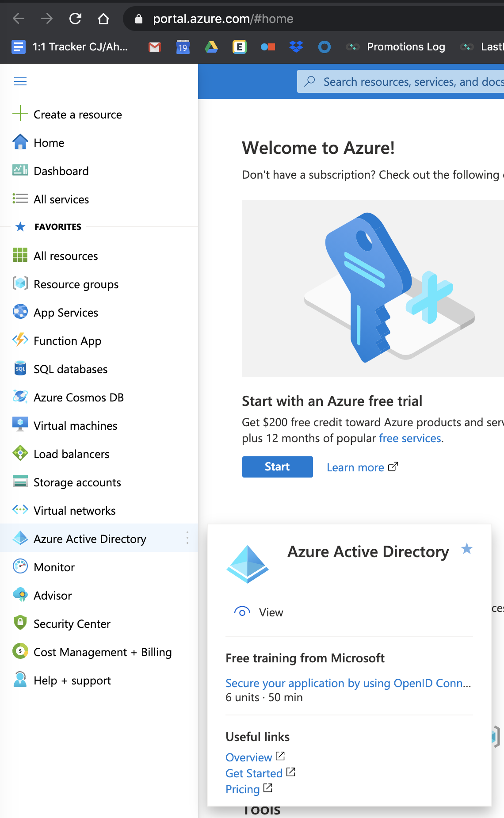Click the Start free trial button
Viewport: 504px width, 818px height.
277,467
